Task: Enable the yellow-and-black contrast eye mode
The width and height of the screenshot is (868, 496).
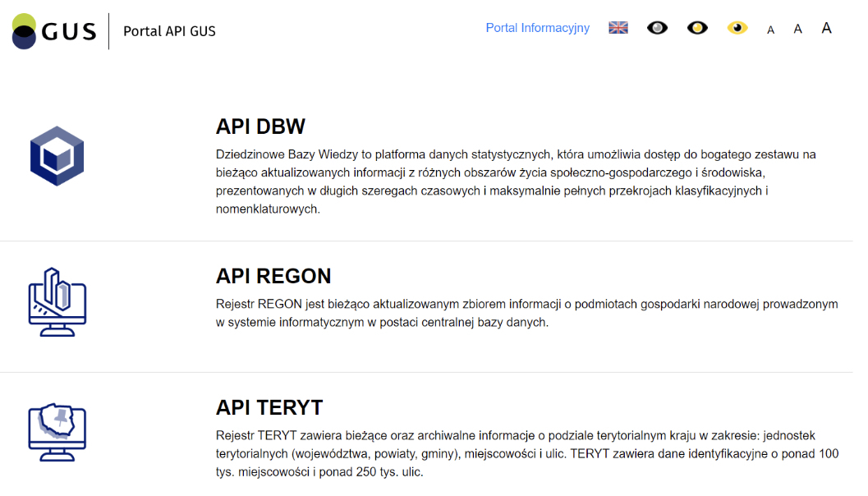Action: pos(737,28)
